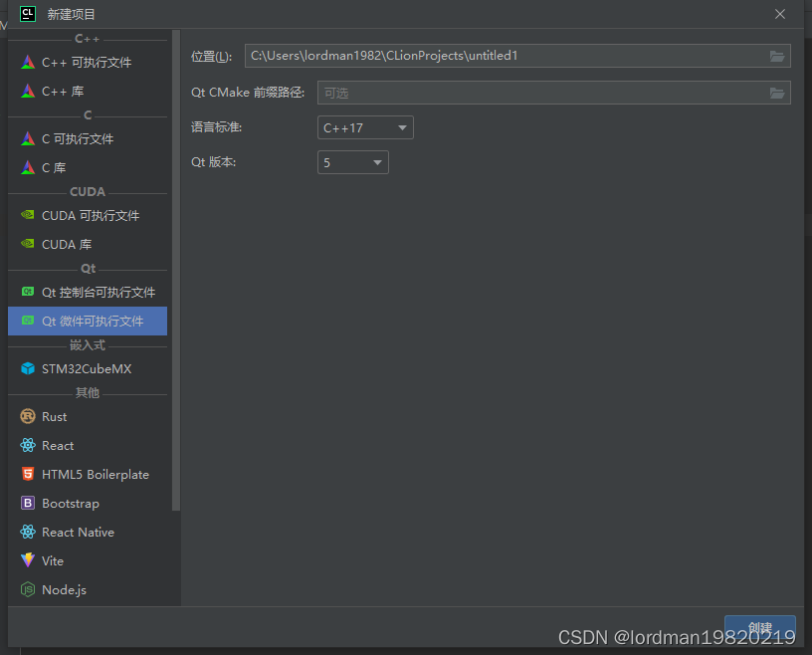Click the C++ 库 CMake icon

(x=28, y=92)
